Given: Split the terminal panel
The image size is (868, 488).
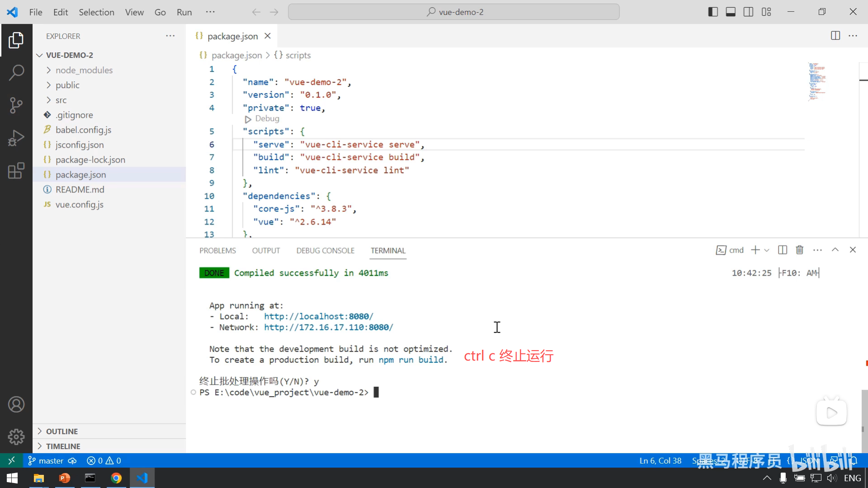Looking at the screenshot, I should coord(783,250).
